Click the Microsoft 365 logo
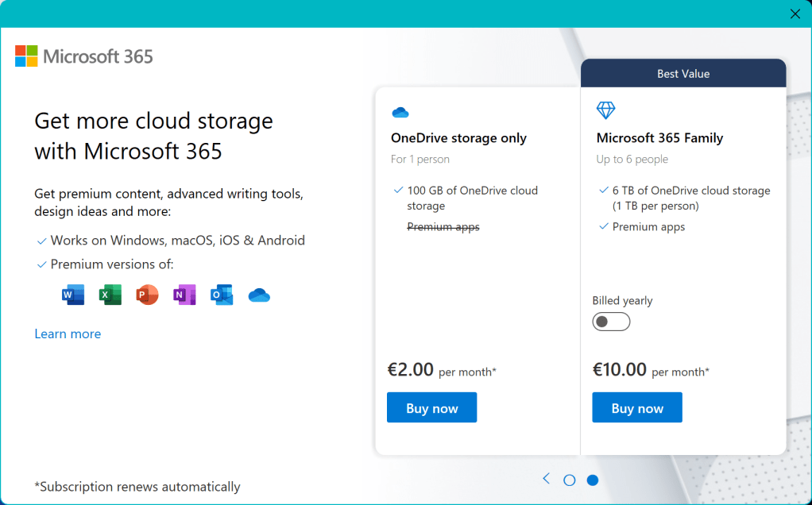Image resolution: width=812 pixels, height=505 pixels. [x=84, y=56]
